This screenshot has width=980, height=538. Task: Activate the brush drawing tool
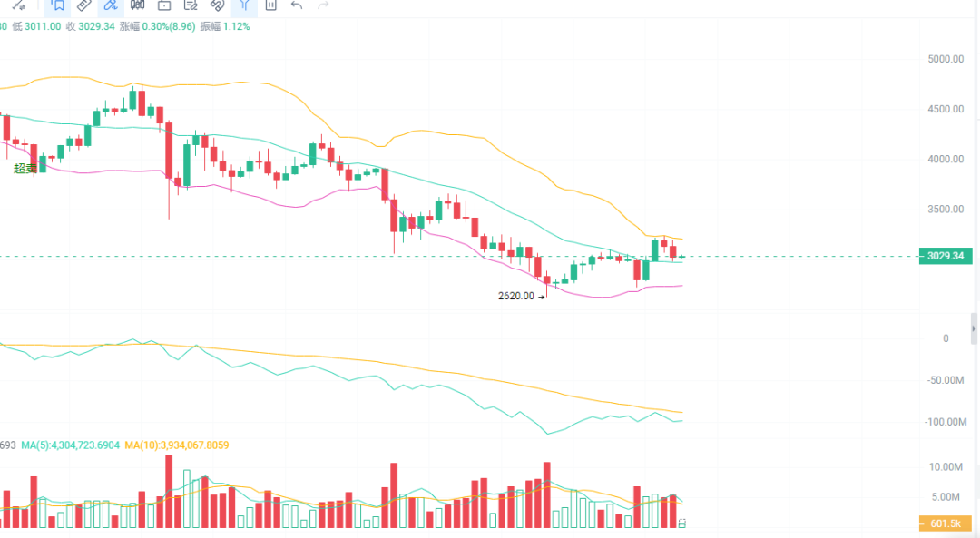111,5
